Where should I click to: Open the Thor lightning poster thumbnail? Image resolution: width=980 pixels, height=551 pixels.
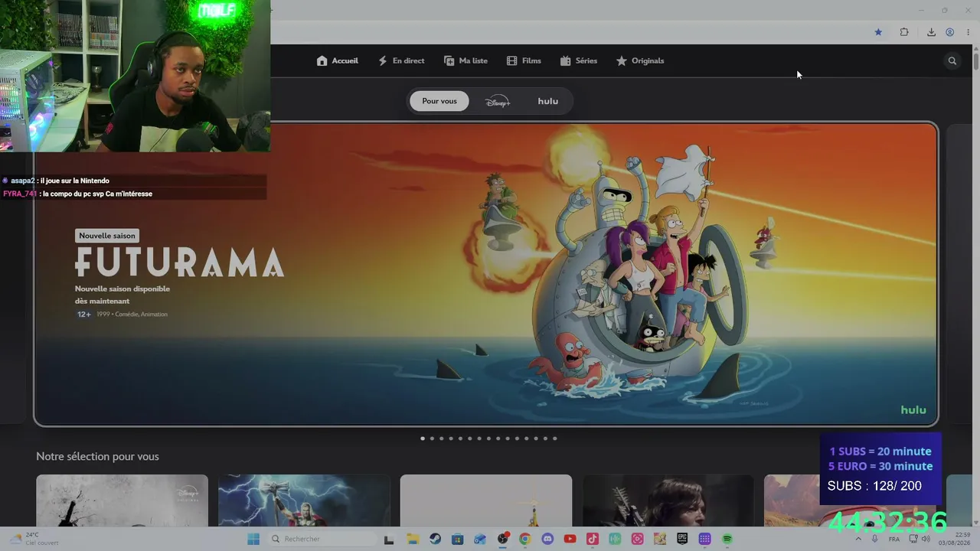click(304, 500)
